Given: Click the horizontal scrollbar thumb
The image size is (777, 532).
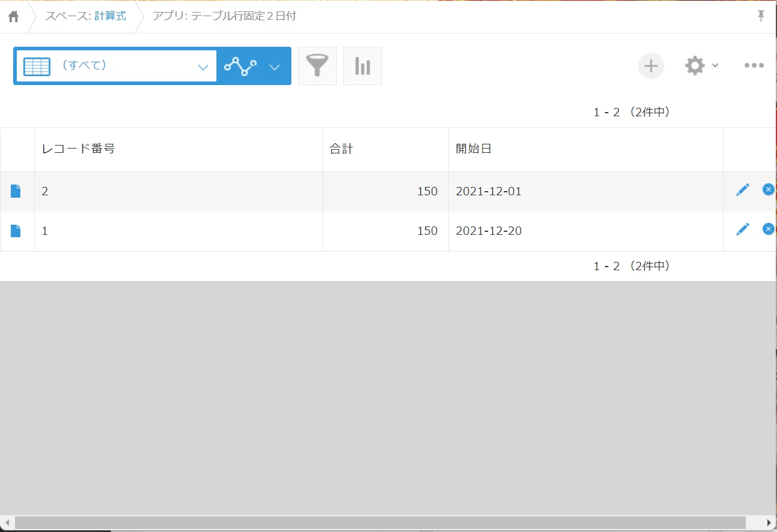Looking at the screenshot, I should [380, 522].
